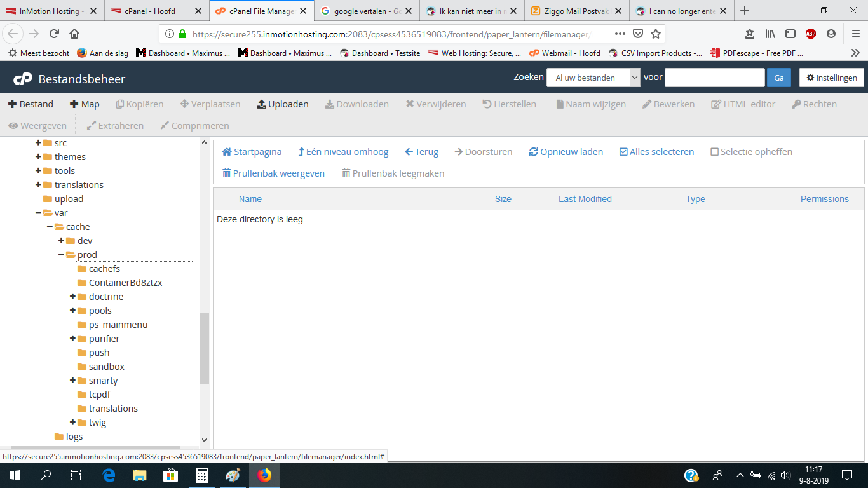868x488 pixels.
Task: Open the HTML-editor tool
Action: (x=743, y=104)
